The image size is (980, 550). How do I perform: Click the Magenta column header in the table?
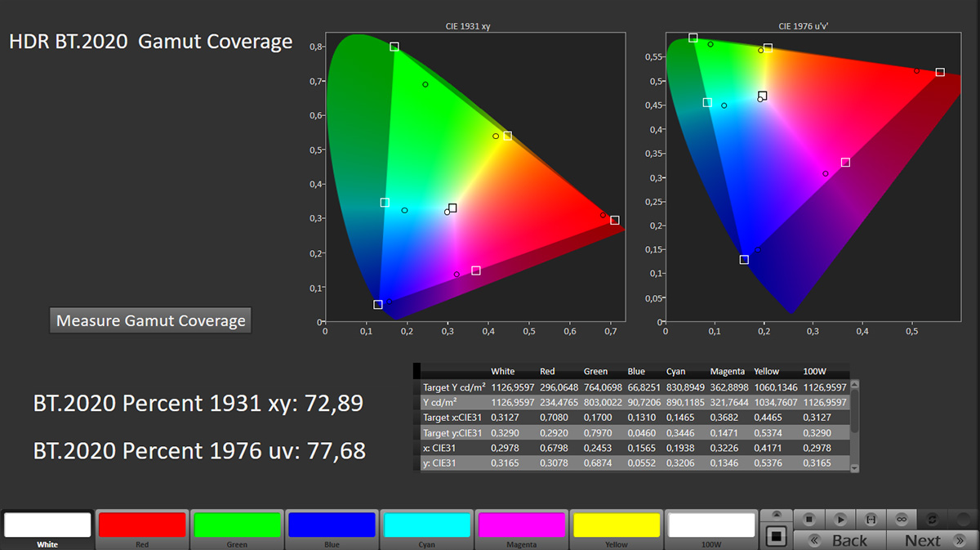tap(727, 371)
